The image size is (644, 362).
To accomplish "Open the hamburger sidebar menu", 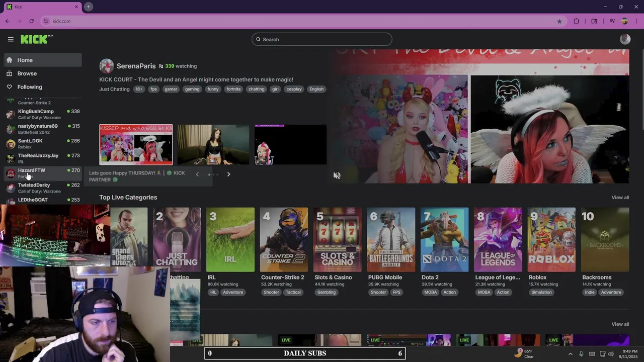I will point(11,39).
